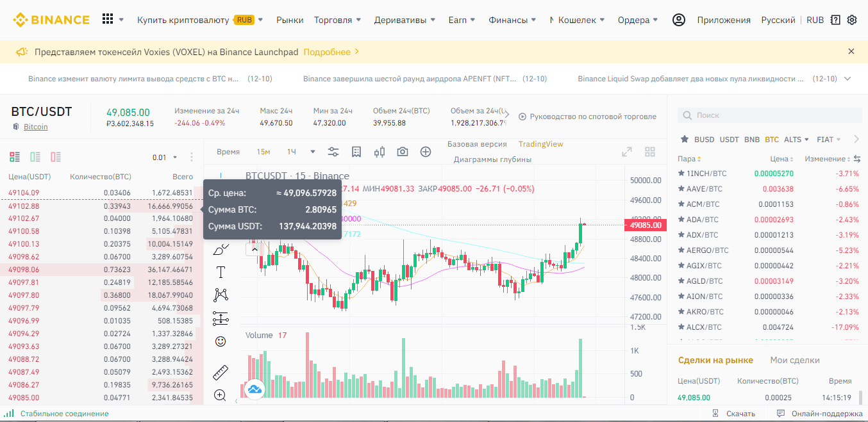This screenshot has width=868, height=422.
Task: Expand chart to fullscreen
Action: [627, 152]
